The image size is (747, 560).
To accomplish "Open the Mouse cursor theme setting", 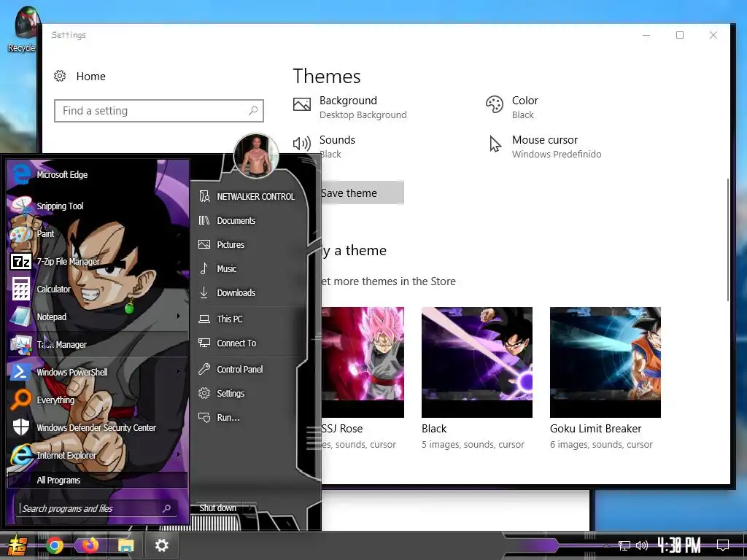I will click(545, 147).
